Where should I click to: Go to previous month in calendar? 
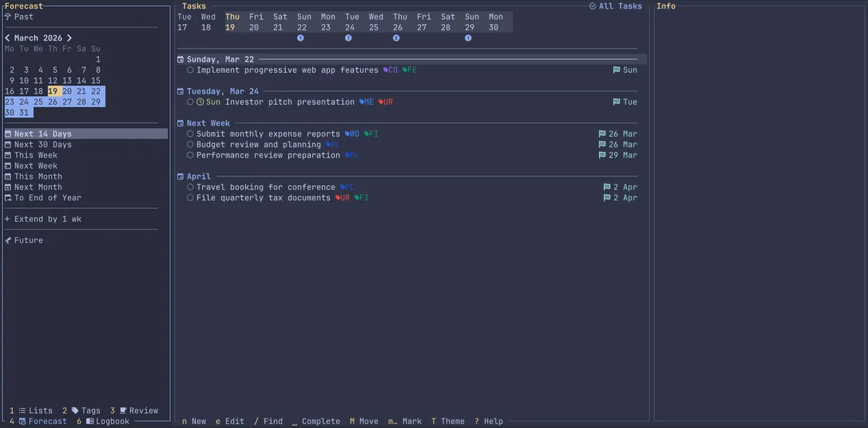point(8,38)
